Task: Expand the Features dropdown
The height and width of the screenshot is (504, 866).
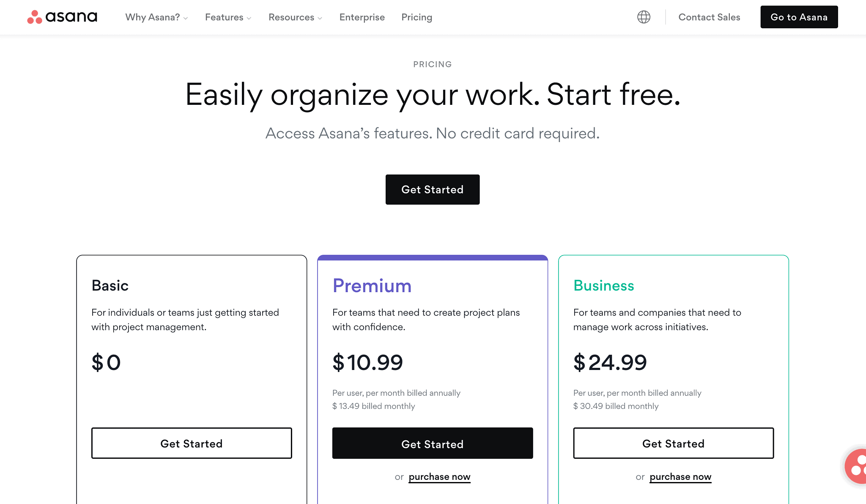Action: [x=228, y=17]
